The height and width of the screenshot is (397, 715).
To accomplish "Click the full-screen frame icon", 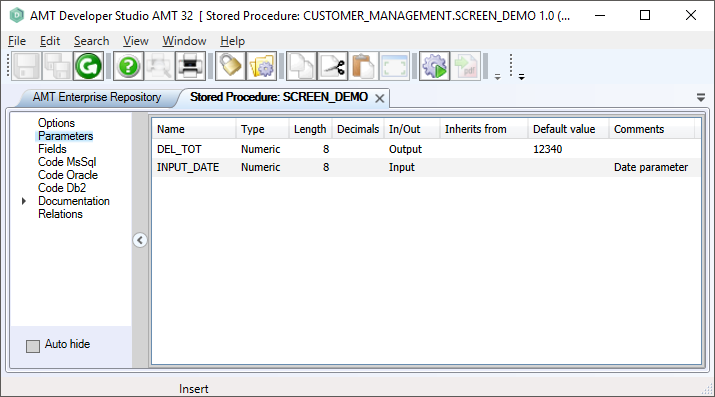I will pyautogui.click(x=394, y=67).
